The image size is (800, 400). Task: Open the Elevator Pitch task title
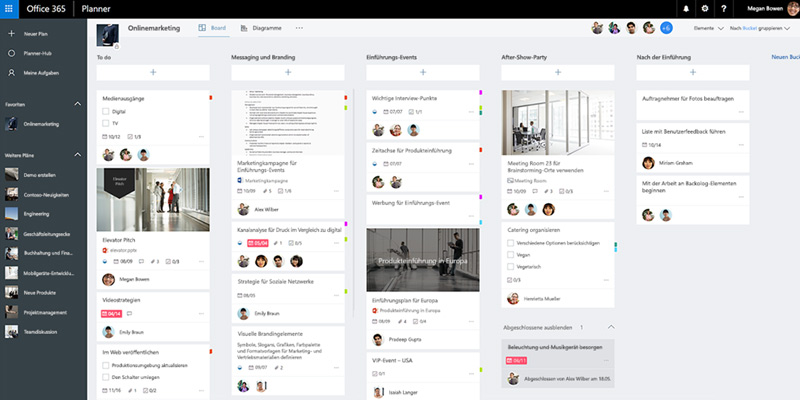tap(118, 240)
